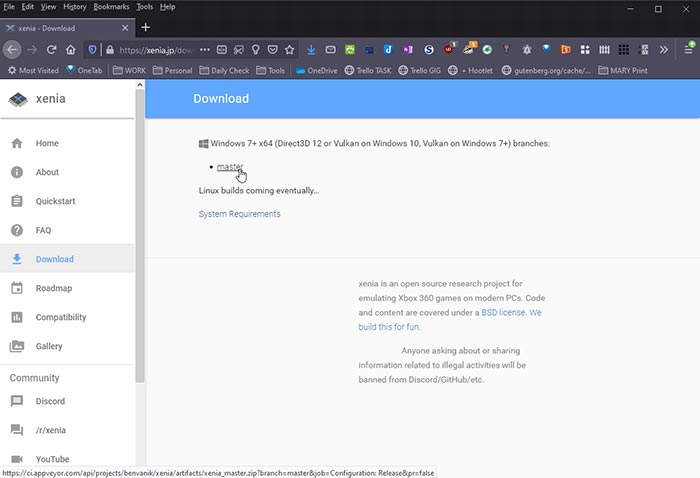Open the System Requirements link
Screen dimensions: 700x478
pos(239,214)
